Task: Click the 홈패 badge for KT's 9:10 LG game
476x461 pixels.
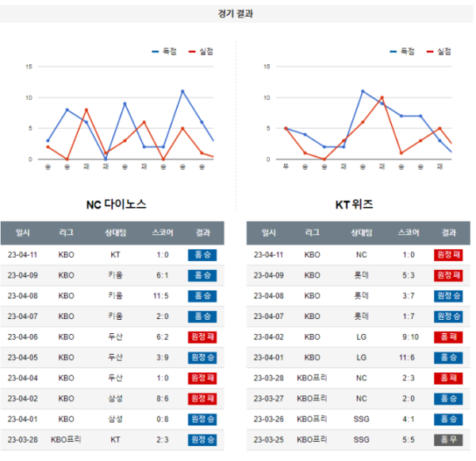Action: pyautogui.click(x=448, y=337)
